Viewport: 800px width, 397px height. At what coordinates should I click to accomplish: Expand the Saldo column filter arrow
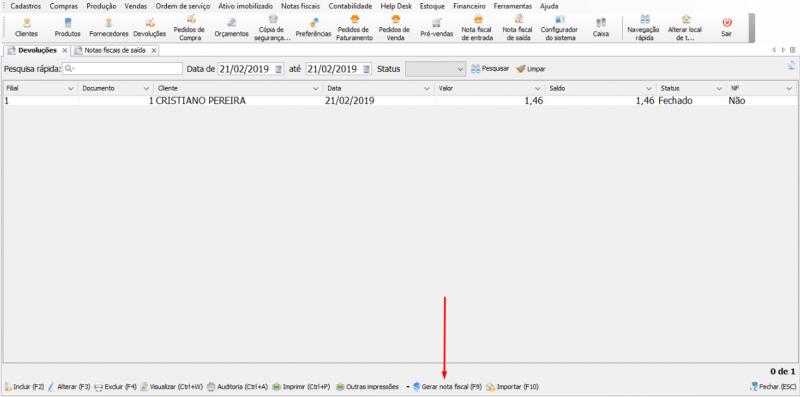pyautogui.click(x=649, y=89)
